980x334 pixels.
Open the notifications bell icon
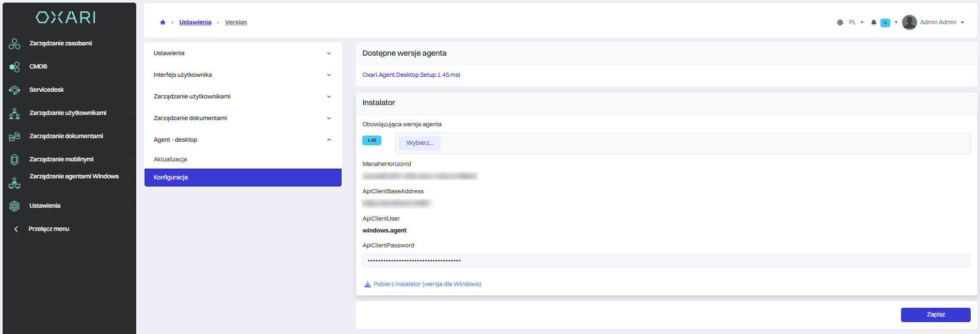point(874,22)
